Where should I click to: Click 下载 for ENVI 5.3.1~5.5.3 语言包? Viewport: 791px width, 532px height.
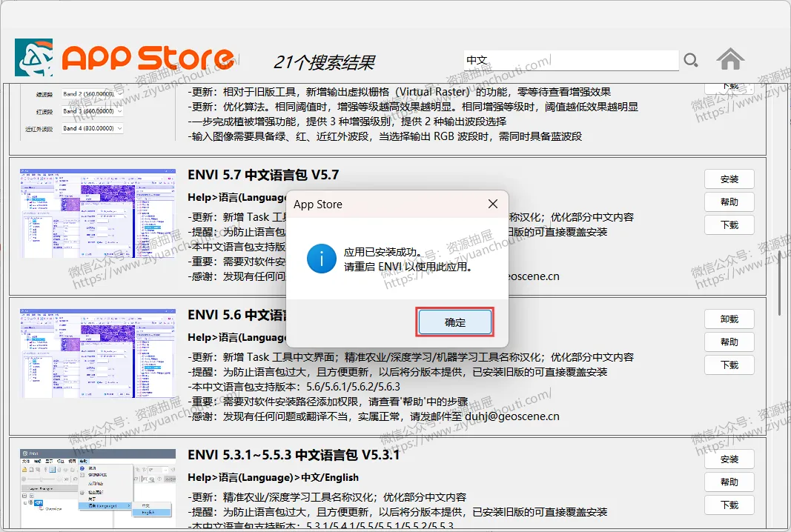(729, 505)
